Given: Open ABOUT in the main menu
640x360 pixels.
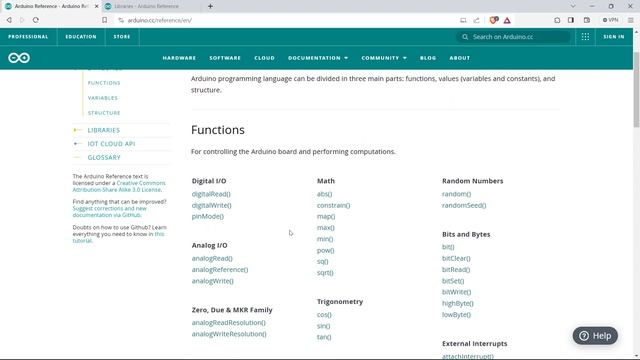Looking at the screenshot, I should tap(460, 58).
